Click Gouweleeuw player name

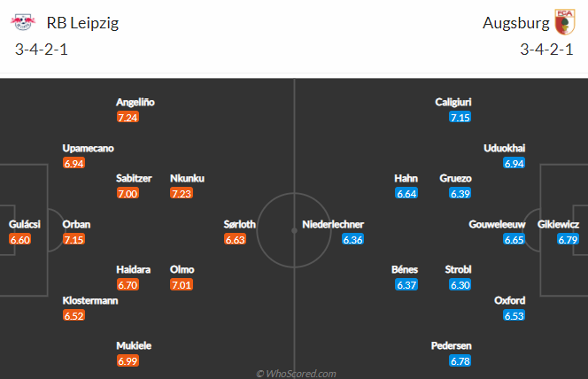(497, 224)
